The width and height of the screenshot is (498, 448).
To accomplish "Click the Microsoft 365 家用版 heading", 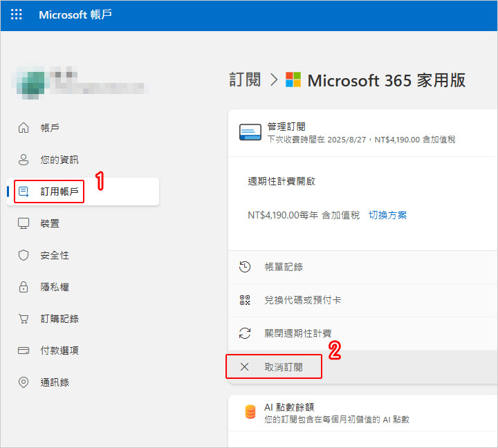I will point(387,80).
